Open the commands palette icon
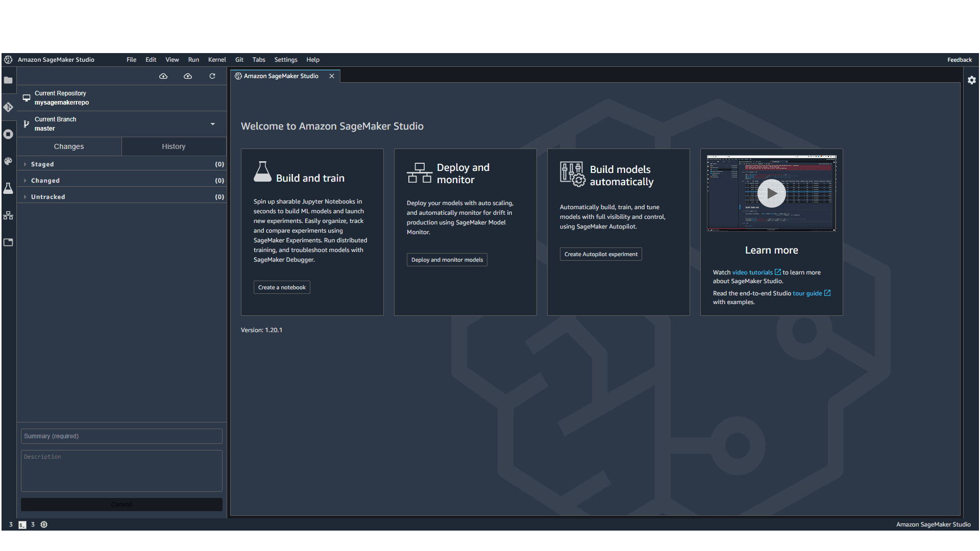The height and width of the screenshot is (551, 980). click(x=8, y=161)
